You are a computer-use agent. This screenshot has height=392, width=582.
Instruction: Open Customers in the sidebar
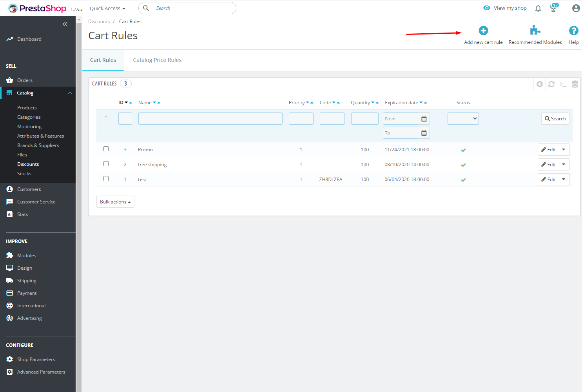[x=29, y=189]
